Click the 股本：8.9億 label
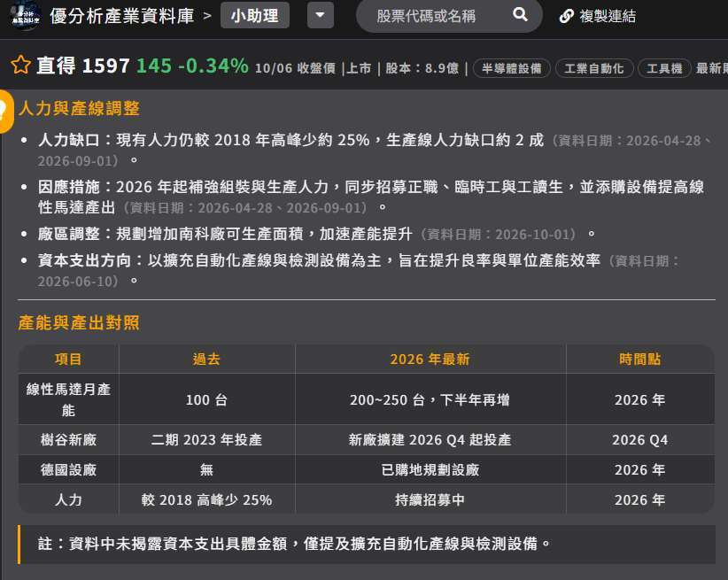 coord(422,68)
